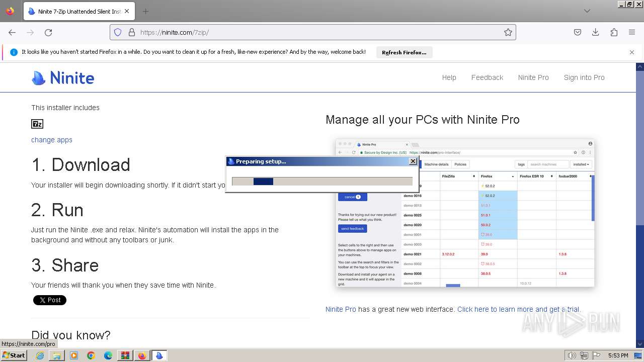The height and width of the screenshot is (362, 644).
Task: Click the URL address bar
Action: click(x=312, y=32)
